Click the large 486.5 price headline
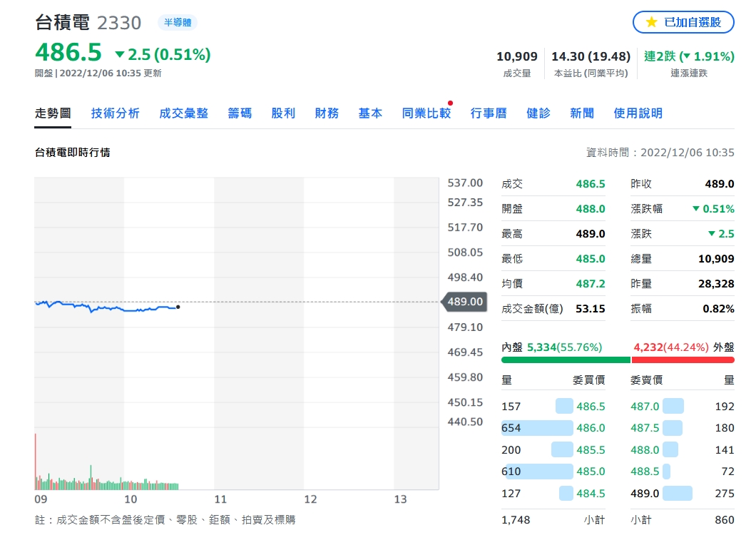This screenshot has width=756, height=540. coord(68,52)
